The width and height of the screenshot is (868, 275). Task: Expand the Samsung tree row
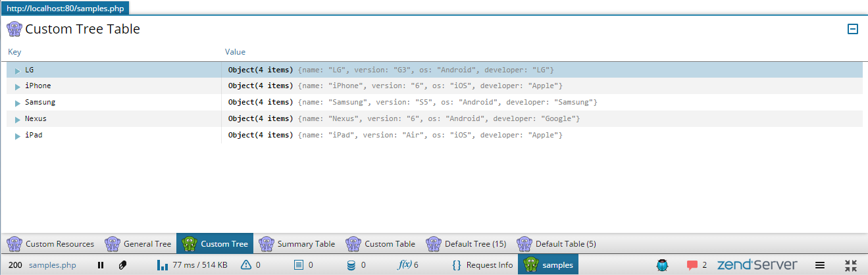pyautogui.click(x=18, y=103)
